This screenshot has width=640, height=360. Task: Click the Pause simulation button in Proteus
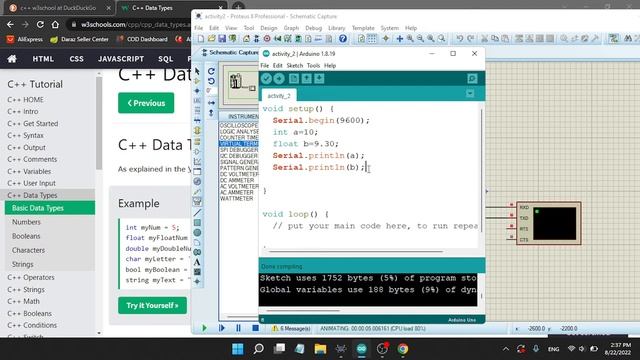pos(238,328)
